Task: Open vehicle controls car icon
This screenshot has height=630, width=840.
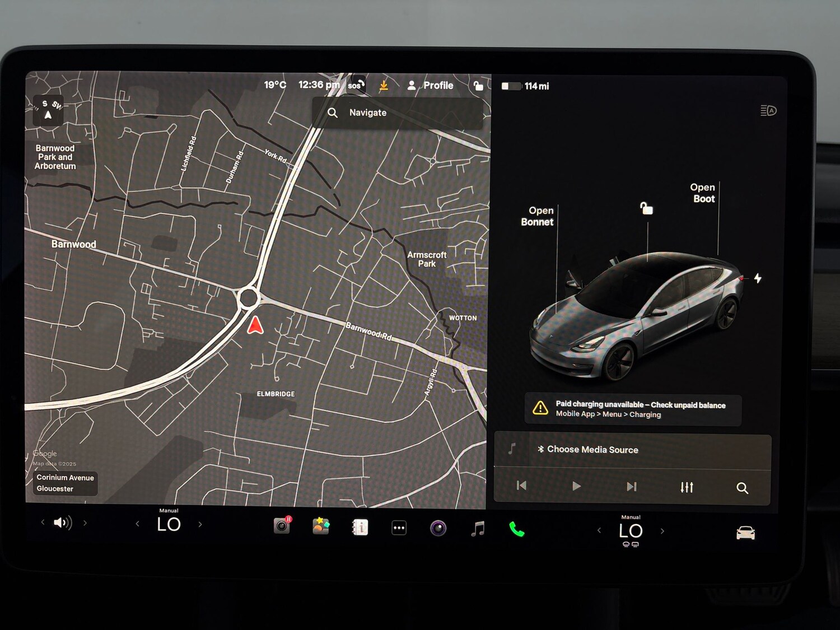Action: [x=746, y=533]
